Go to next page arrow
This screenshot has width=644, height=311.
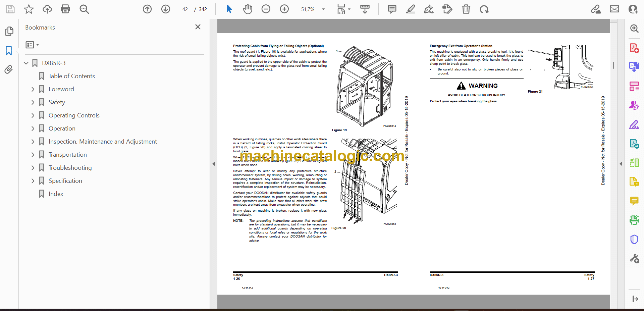[166, 9]
